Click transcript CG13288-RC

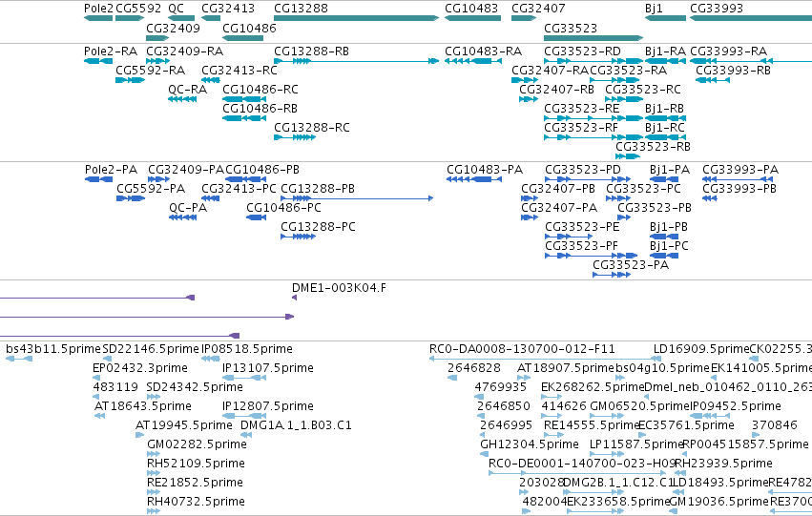coord(312,128)
